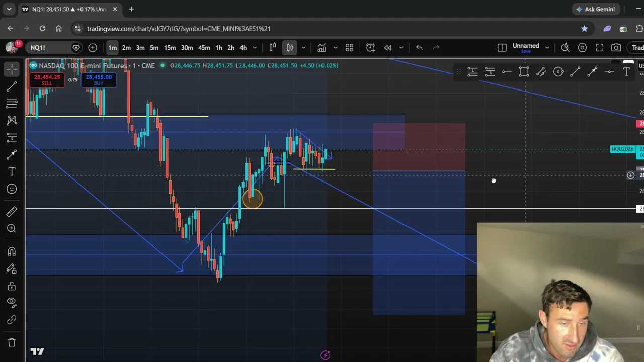Screen dimensions: 644x362
Task: Start Bar Replay mode
Action: pyautogui.click(x=388, y=48)
